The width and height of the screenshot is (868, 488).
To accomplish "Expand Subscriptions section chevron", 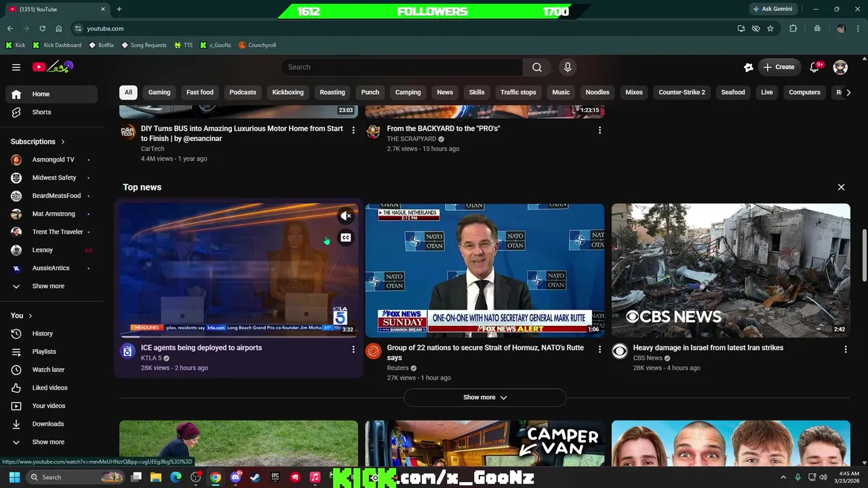I will coord(63,142).
